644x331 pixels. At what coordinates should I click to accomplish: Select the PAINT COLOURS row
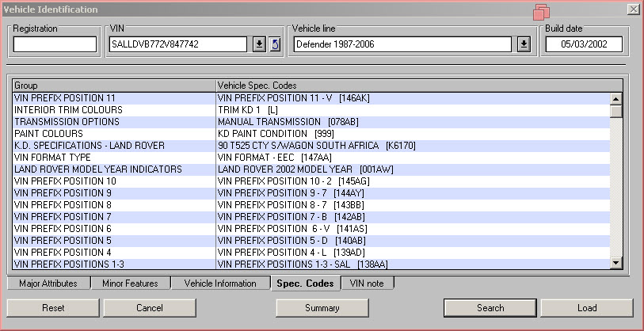[311, 134]
